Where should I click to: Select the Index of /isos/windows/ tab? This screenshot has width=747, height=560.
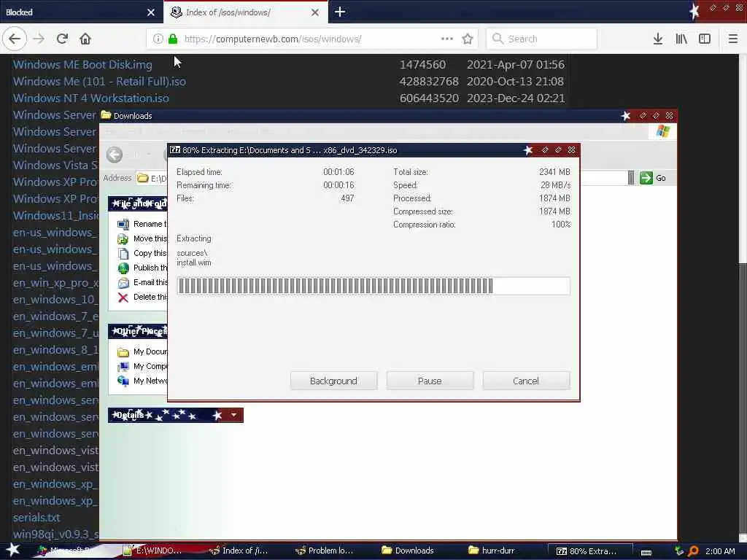click(x=245, y=12)
